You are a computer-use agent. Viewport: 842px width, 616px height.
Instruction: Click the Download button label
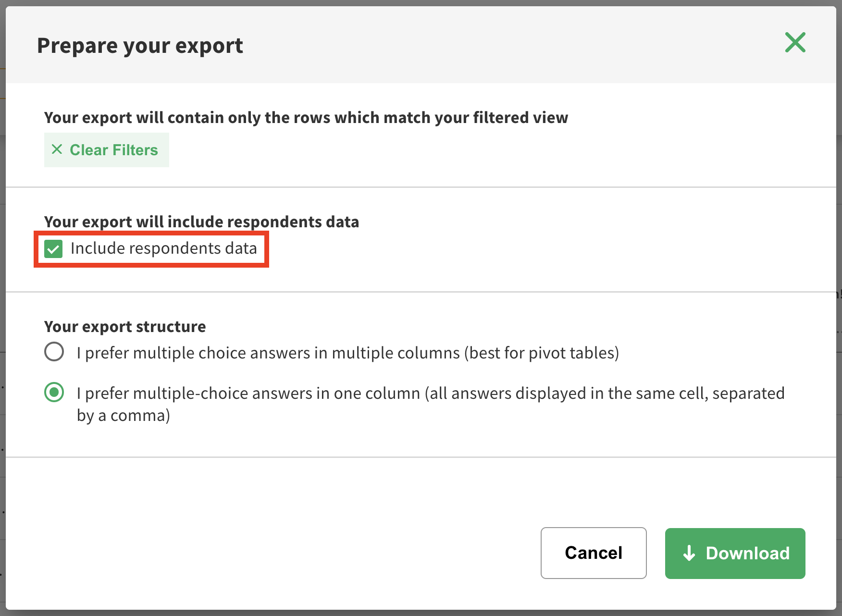pos(747,553)
